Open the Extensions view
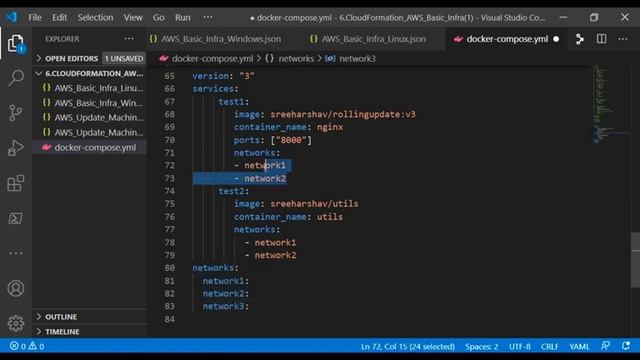Image resolution: width=640 pixels, height=360 pixels. click(x=16, y=183)
